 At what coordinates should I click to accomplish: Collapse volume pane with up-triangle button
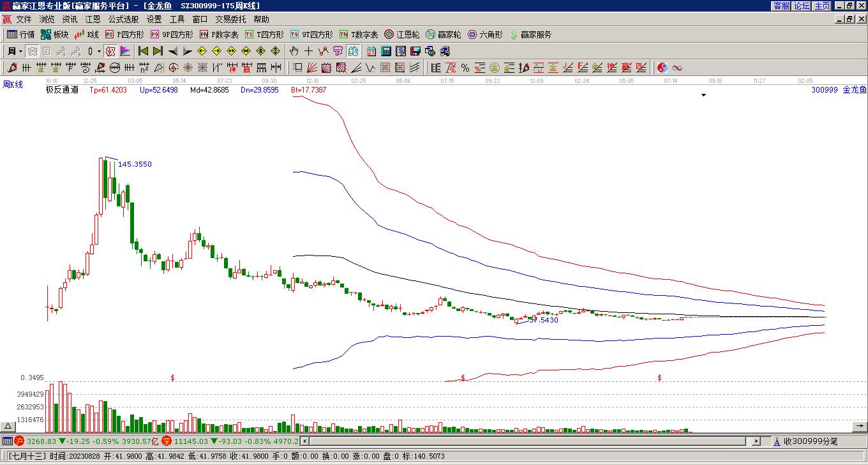pos(8,426)
